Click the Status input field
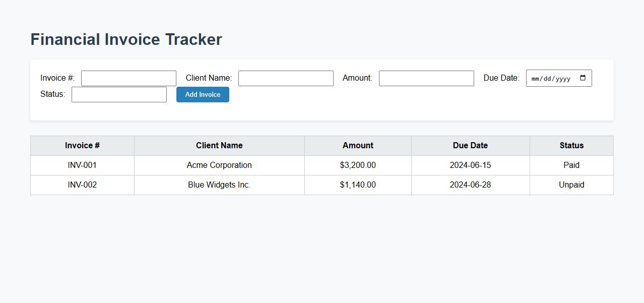Screen dimensions: 644x303 click(119, 94)
